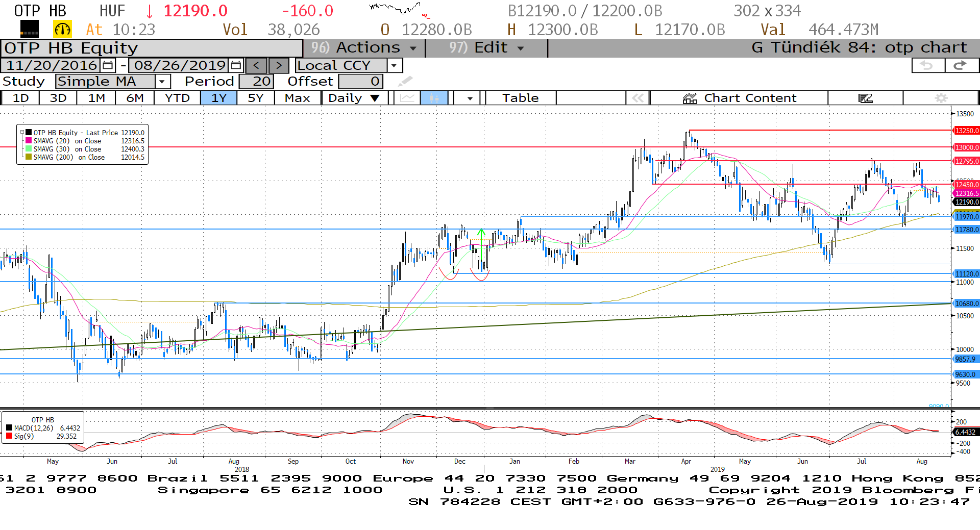The image size is (980, 530).
Task: Click the Table button
Action: (520, 98)
